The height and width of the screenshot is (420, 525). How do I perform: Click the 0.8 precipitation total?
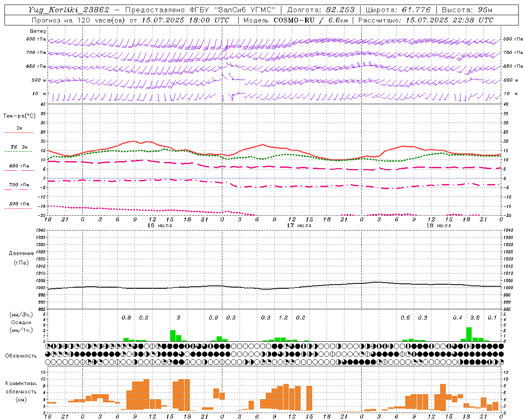click(x=126, y=318)
